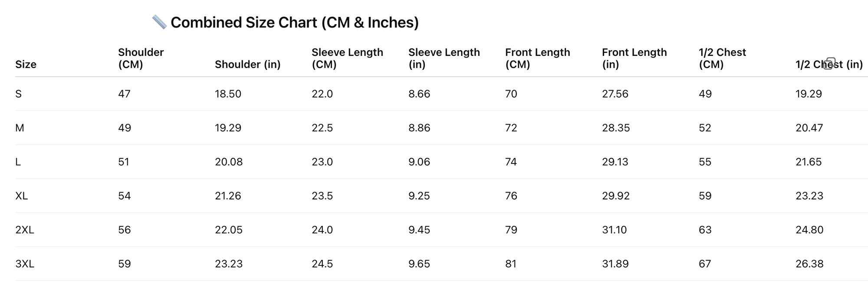This screenshot has width=868, height=284.
Task: Click the 1/2 Chest (CM) header
Action: click(x=722, y=58)
